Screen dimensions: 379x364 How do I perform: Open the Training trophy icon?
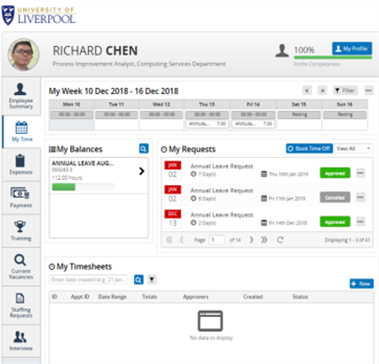pos(21,227)
